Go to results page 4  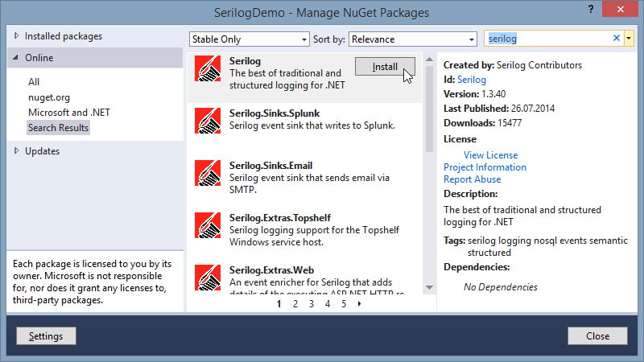[328, 304]
